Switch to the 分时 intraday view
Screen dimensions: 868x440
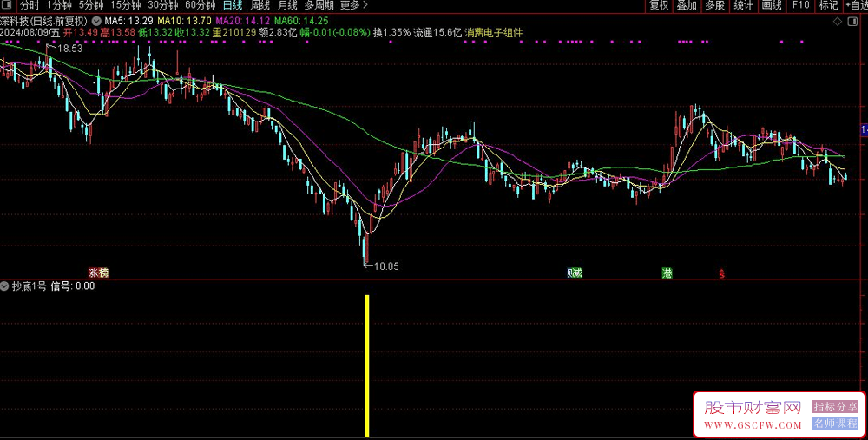point(30,5)
